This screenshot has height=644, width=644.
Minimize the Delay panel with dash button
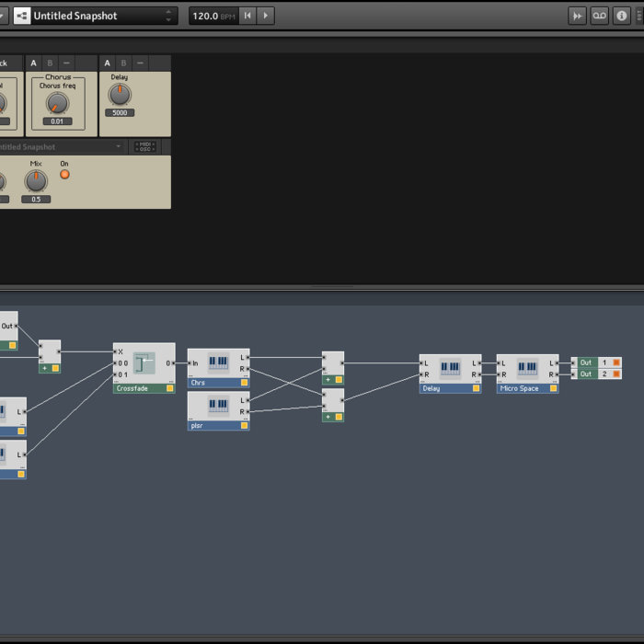tap(139, 63)
